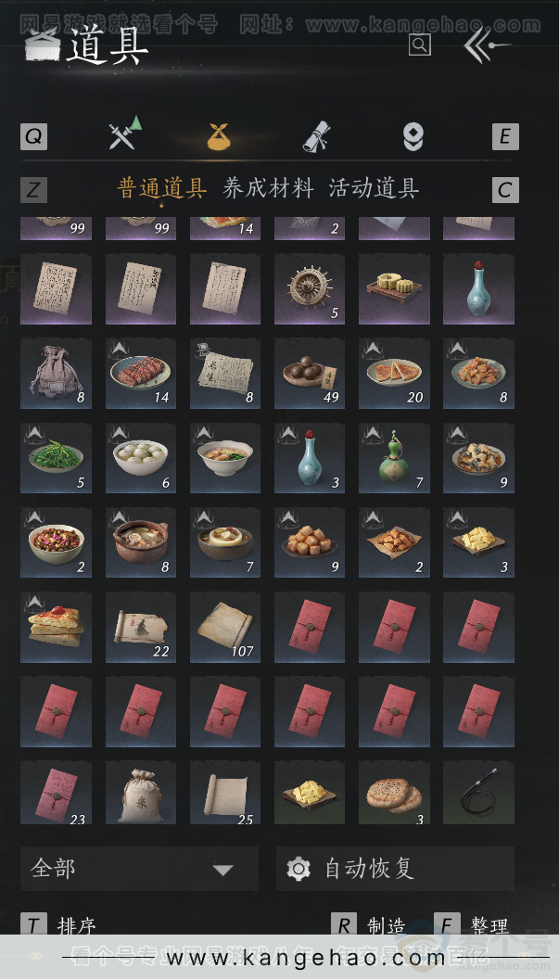Click the gear icon beside 自动恢复
The width and height of the screenshot is (559, 980).
click(299, 869)
